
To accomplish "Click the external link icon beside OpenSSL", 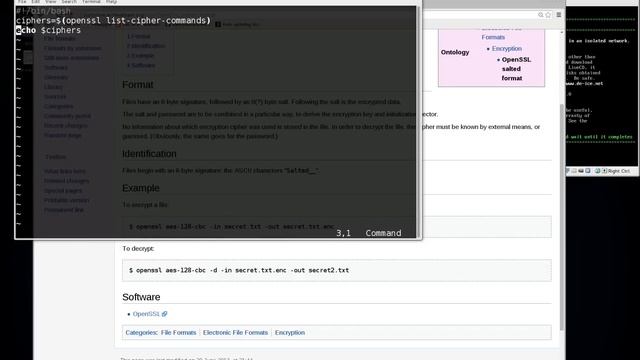I will pyautogui.click(x=164, y=314).
